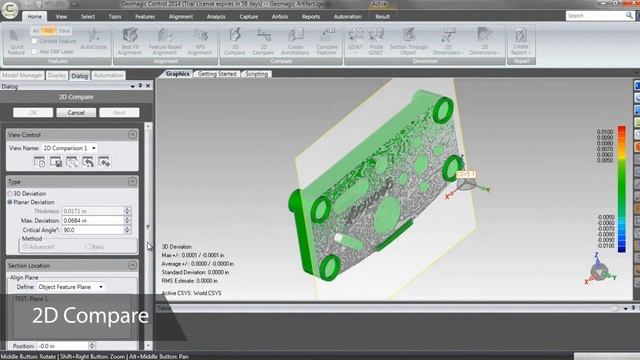Select the Face filter toggle
This screenshot has height=360, width=640.
64,31
